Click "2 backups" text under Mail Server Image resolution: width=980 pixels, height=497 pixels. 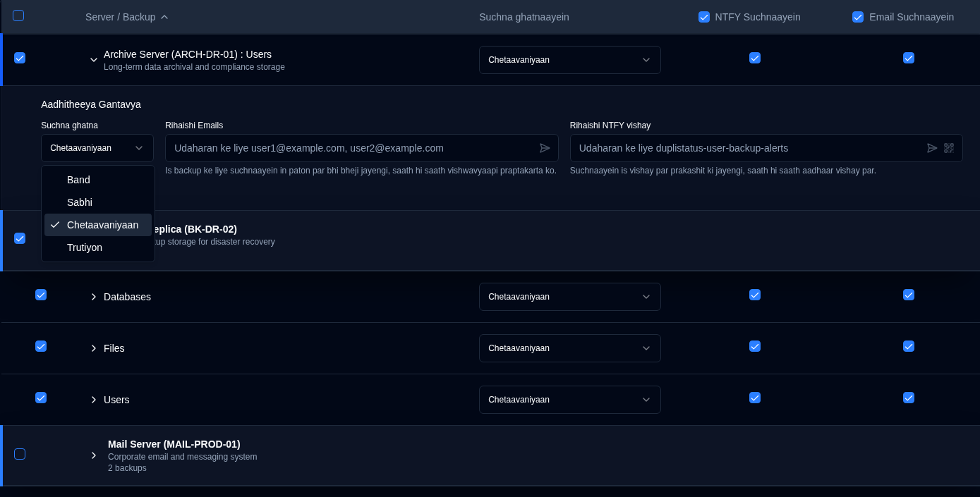pyautogui.click(x=127, y=468)
